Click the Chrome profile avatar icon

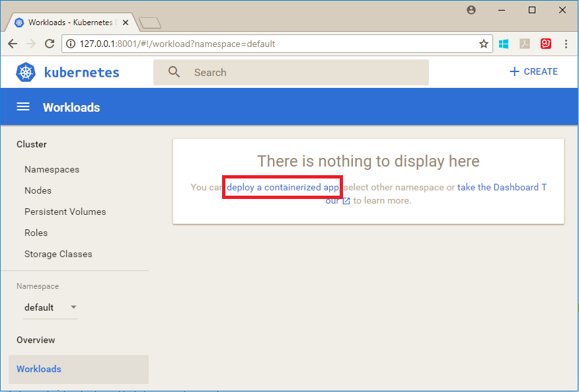tap(471, 10)
